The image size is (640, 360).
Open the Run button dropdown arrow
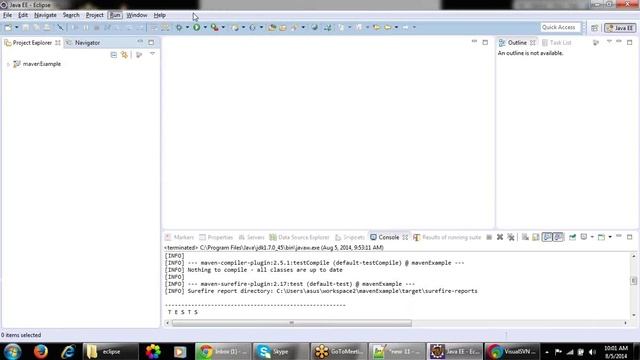[x=205, y=27]
